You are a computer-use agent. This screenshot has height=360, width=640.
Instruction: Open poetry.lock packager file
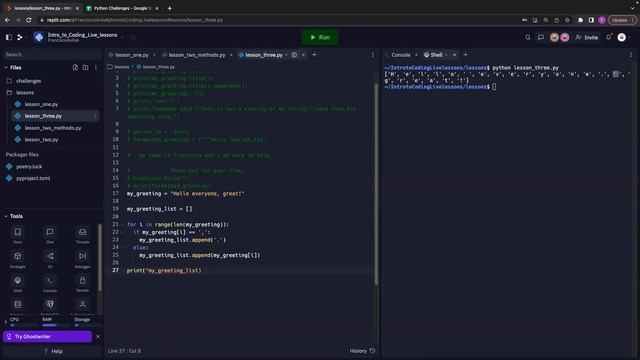29,167
